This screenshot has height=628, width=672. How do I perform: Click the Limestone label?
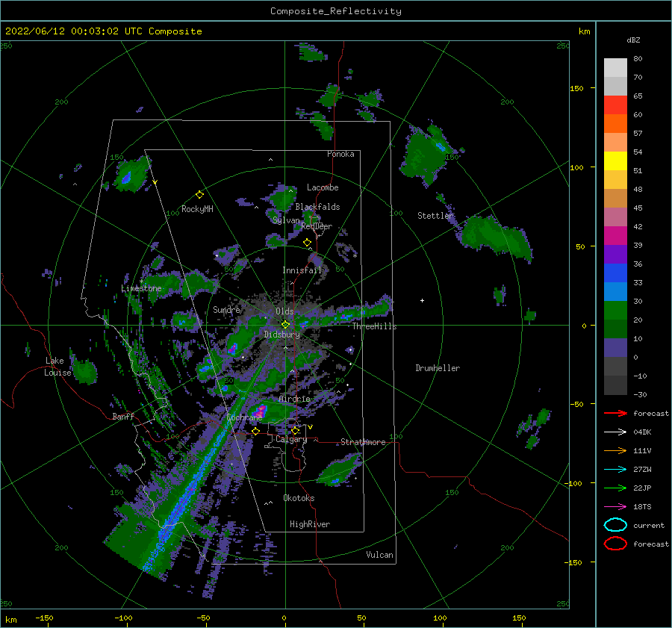141,288
